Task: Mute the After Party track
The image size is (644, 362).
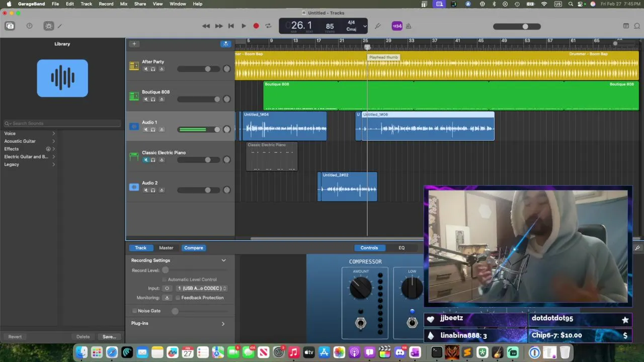Action: [x=146, y=69]
